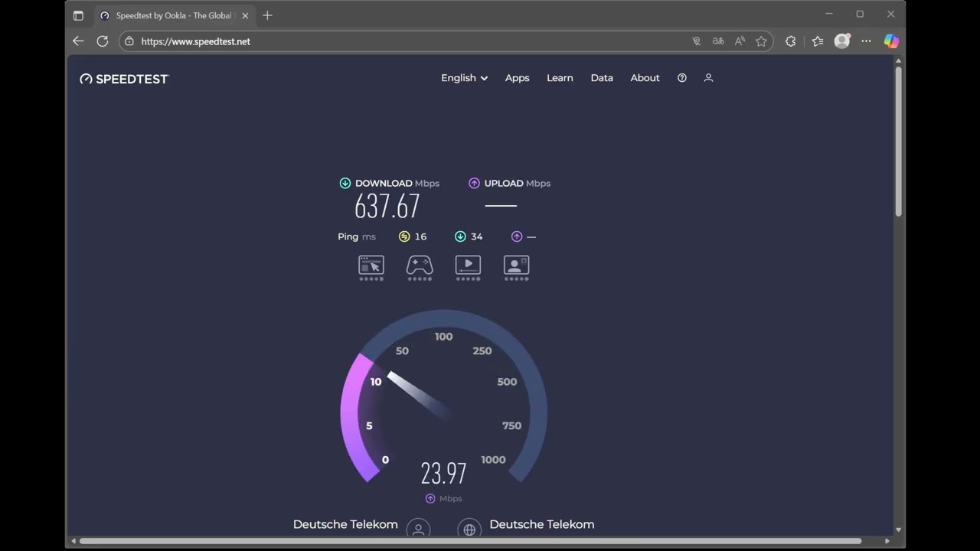Screen dimensions: 980x551
Task: Open the browser profile avatar
Action: [842, 41]
